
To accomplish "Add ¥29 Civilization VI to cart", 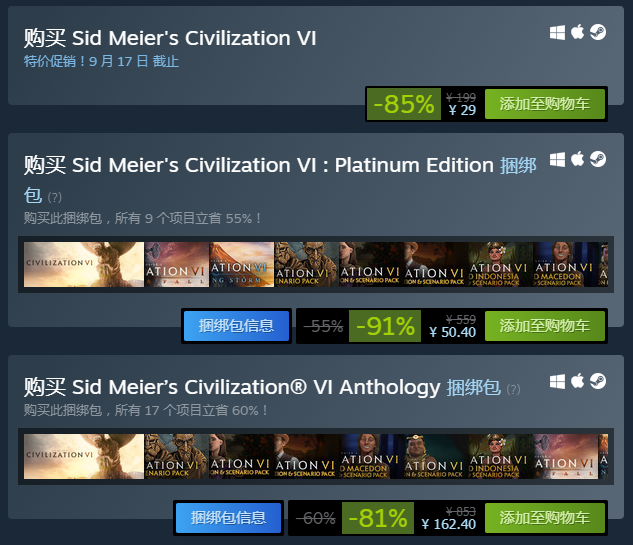I will point(545,104).
